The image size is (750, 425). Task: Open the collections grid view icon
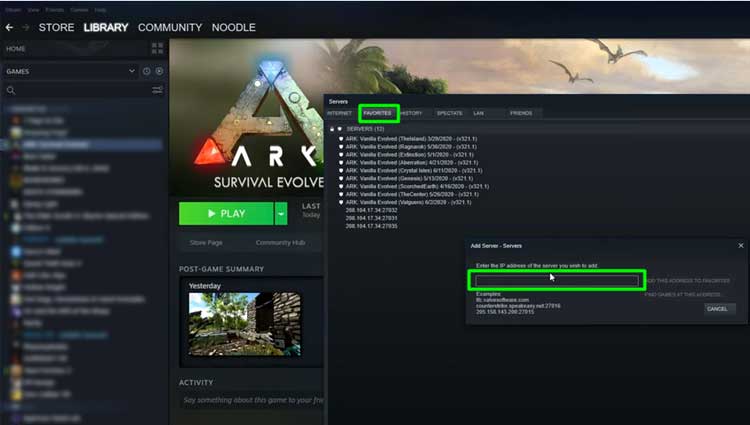157,48
